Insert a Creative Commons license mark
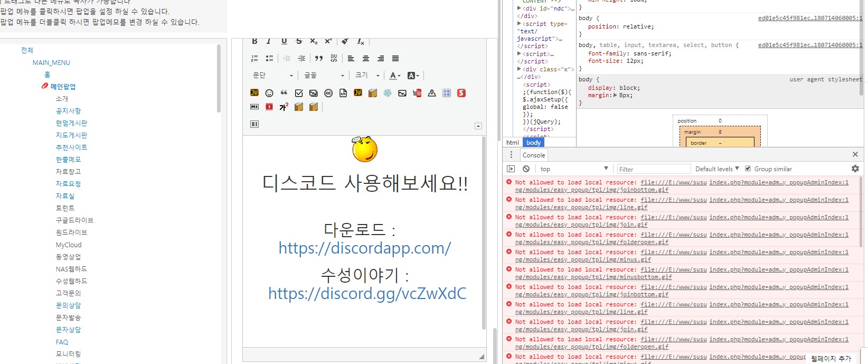This screenshot has height=364, width=868. tap(328, 93)
